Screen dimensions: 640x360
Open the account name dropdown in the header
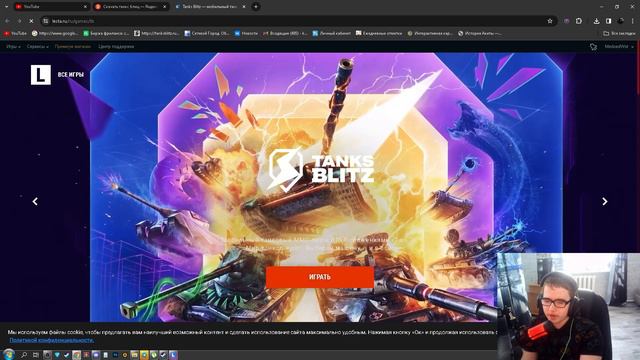(619, 47)
